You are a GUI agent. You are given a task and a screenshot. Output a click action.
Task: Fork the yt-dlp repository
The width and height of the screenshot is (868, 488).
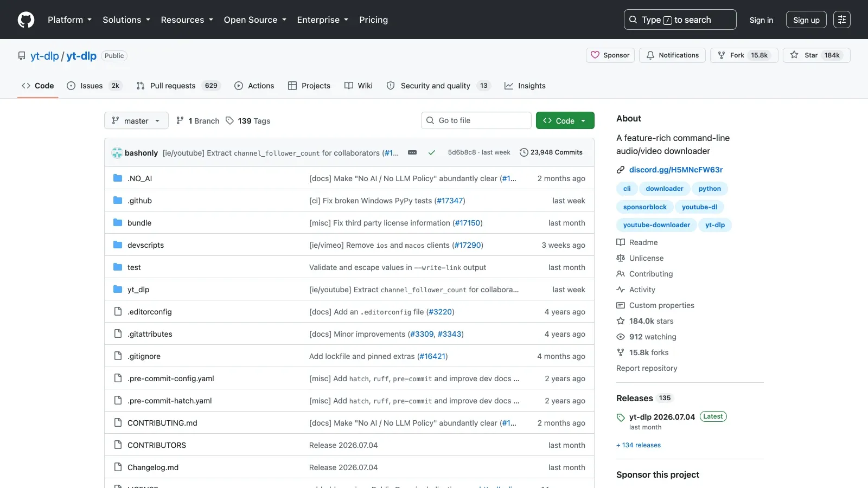(x=744, y=55)
